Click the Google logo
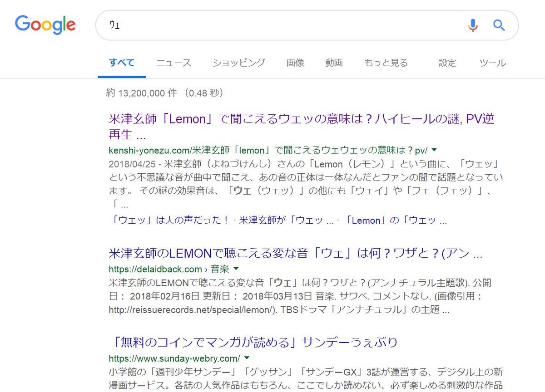The image size is (545, 392). point(45,24)
